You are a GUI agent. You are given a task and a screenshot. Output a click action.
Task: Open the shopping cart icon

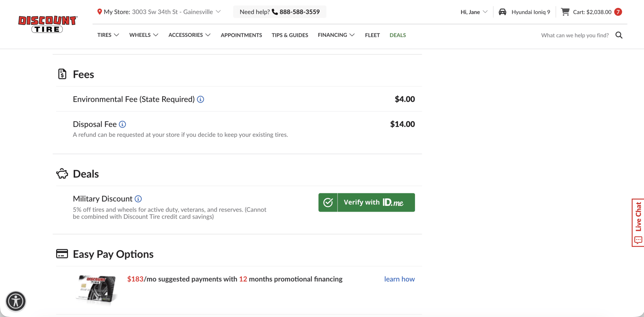565,11
